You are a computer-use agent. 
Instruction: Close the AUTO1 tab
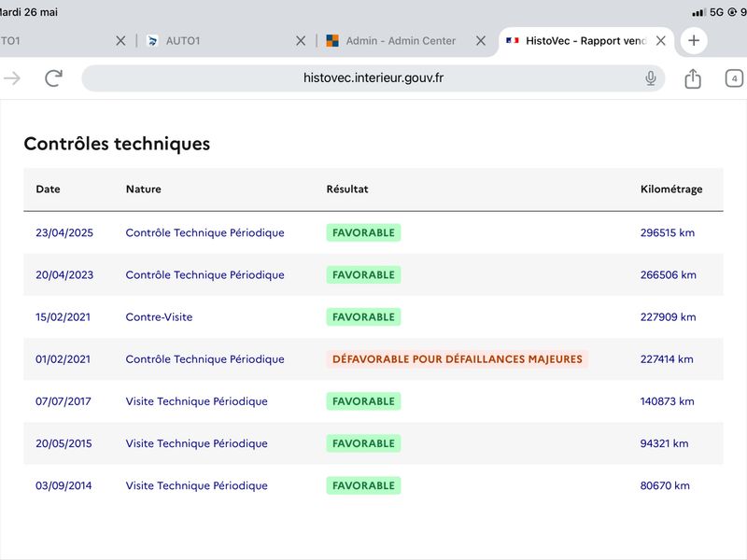pos(301,40)
